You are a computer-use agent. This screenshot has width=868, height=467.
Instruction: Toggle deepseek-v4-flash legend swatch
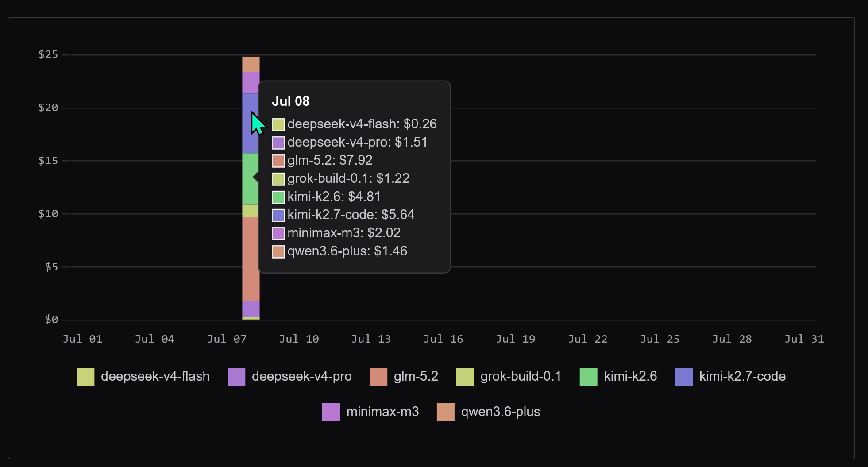coord(85,377)
